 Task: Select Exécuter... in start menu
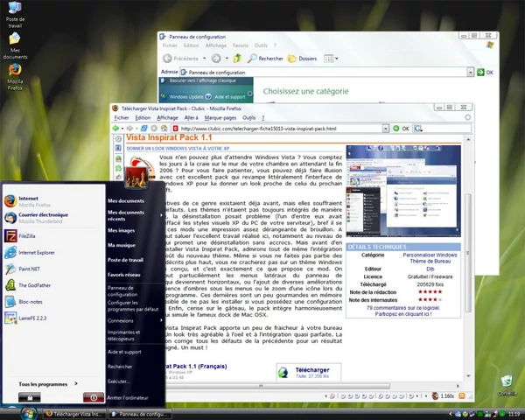click(x=118, y=381)
